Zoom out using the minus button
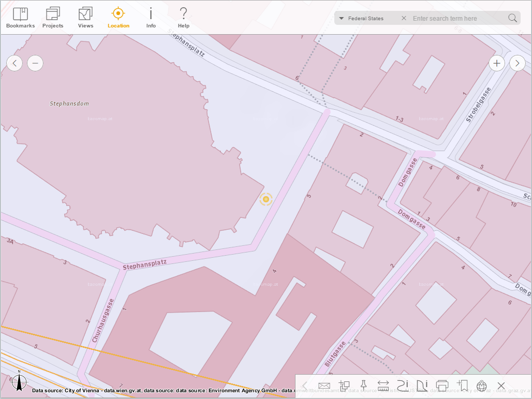The width and height of the screenshot is (532, 399). pos(35,63)
